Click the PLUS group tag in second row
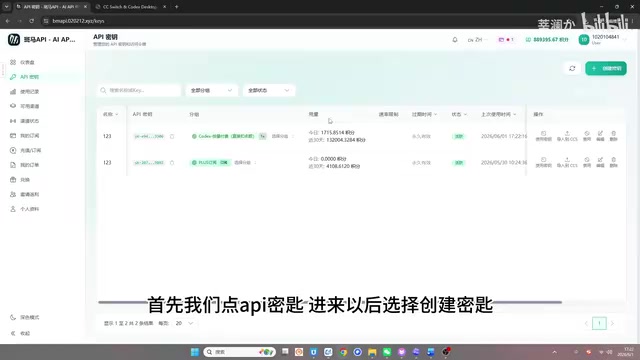 [210, 162]
